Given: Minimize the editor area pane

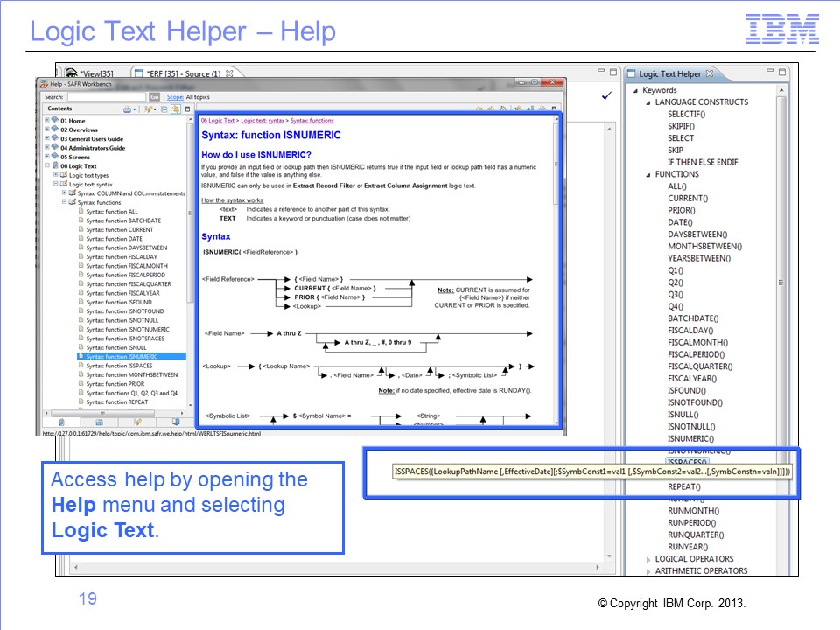Looking at the screenshot, I should (x=601, y=71).
